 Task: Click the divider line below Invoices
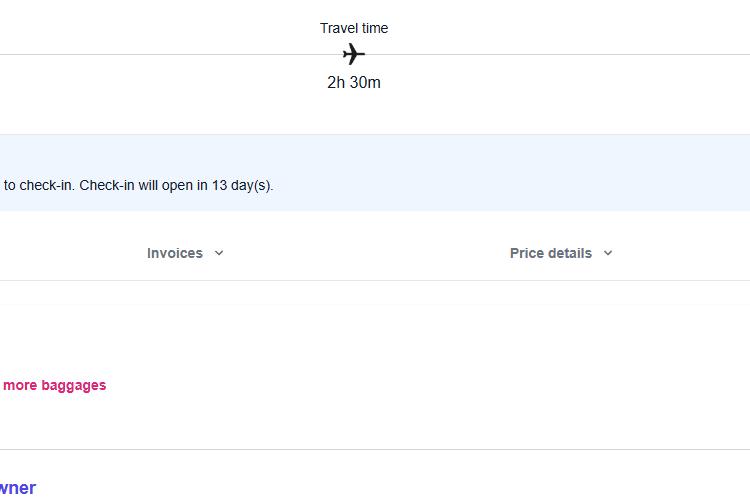pyautogui.click(x=375, y=280)
